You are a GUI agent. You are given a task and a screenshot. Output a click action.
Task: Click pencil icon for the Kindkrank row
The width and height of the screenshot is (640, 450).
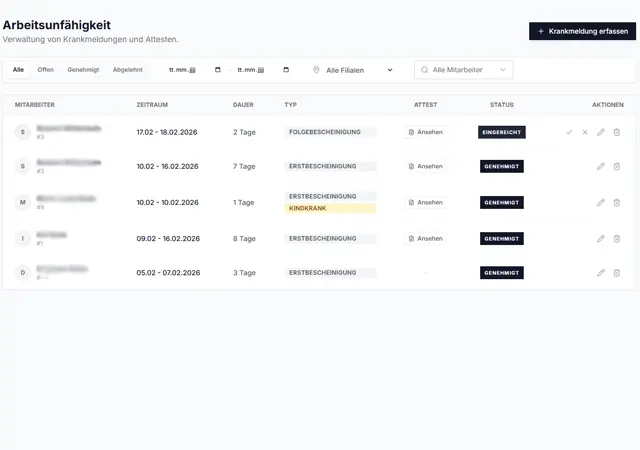pyautogui.click(x=601, y=203)
